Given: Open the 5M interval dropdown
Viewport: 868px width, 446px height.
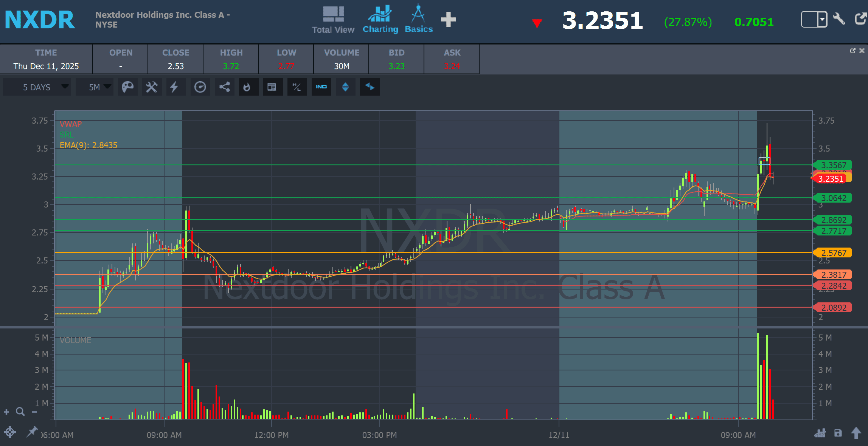Looking at the screenshot, I should click(x=95, y=87).
